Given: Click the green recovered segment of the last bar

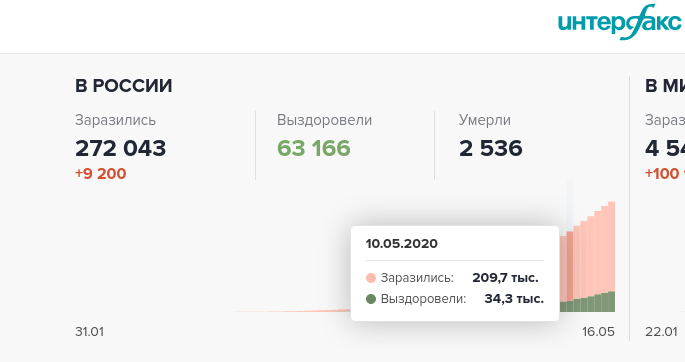Looking at the screenshot, I should click(x=612, y=302).
